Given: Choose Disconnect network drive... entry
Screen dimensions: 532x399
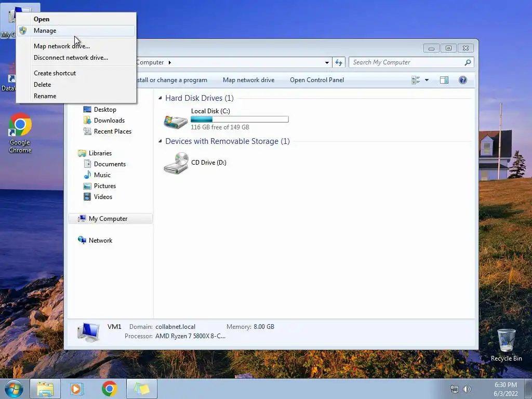Looking at the screenshot, I should point(76,58).
